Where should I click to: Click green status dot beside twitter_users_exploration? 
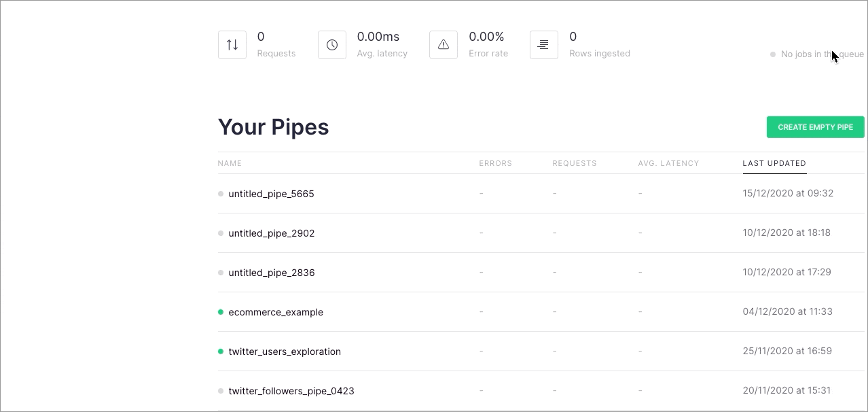point(221,351)
